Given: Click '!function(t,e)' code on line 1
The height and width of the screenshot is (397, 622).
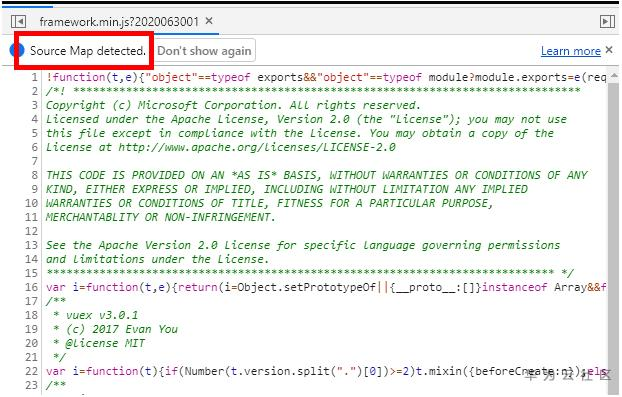Looking at the screenshot, I should point(92,77).
